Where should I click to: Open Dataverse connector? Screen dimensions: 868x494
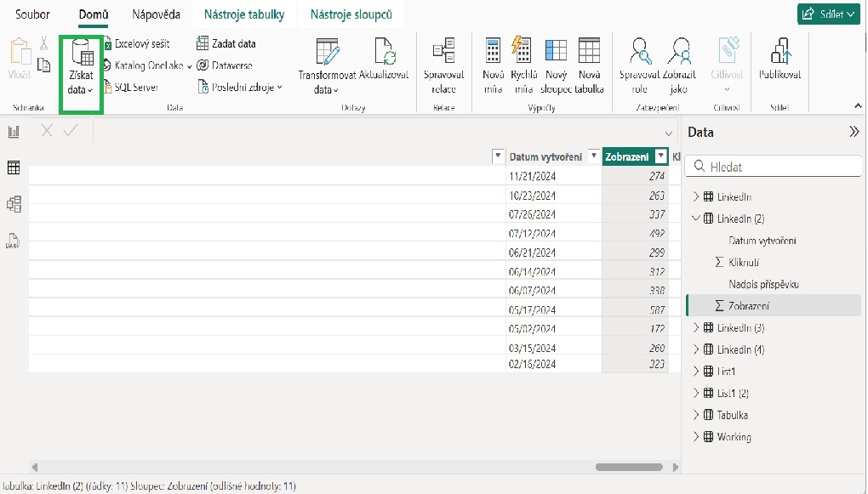point(224,65)
